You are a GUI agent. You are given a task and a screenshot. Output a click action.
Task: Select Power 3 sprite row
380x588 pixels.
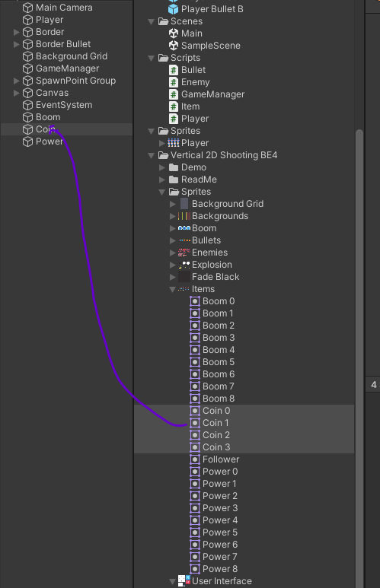(x=244, y=508)
